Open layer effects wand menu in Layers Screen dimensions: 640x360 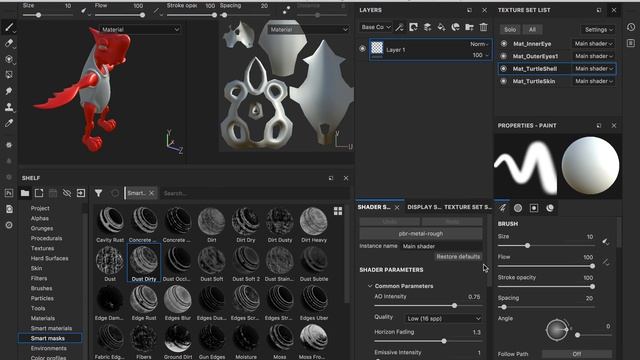pos(400,27)
